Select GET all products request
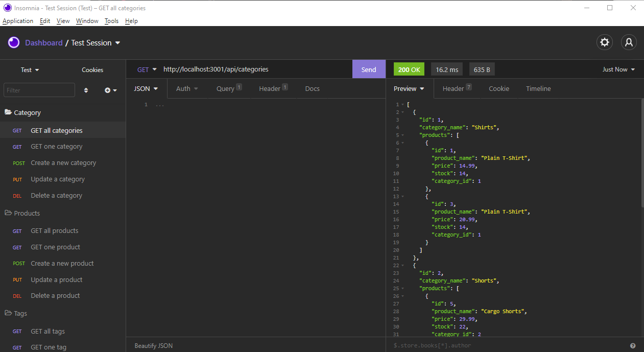Viewport: 644px width, 352px height. [x=63, y=231]
